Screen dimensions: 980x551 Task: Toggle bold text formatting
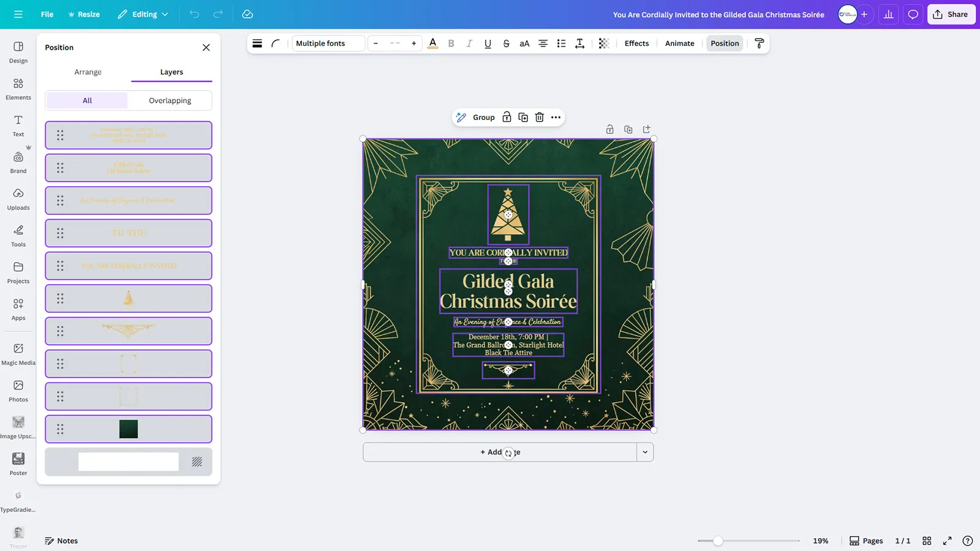(x=451, y=43)
